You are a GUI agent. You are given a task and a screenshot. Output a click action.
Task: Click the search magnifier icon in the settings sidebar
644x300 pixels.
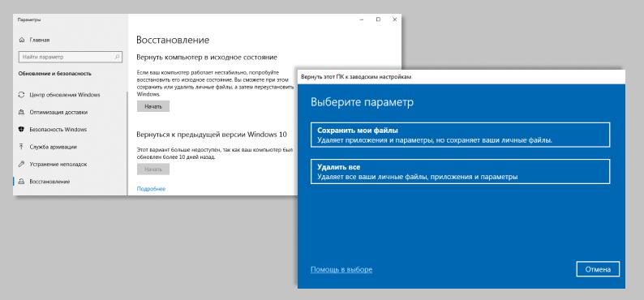tap(118, 57)
